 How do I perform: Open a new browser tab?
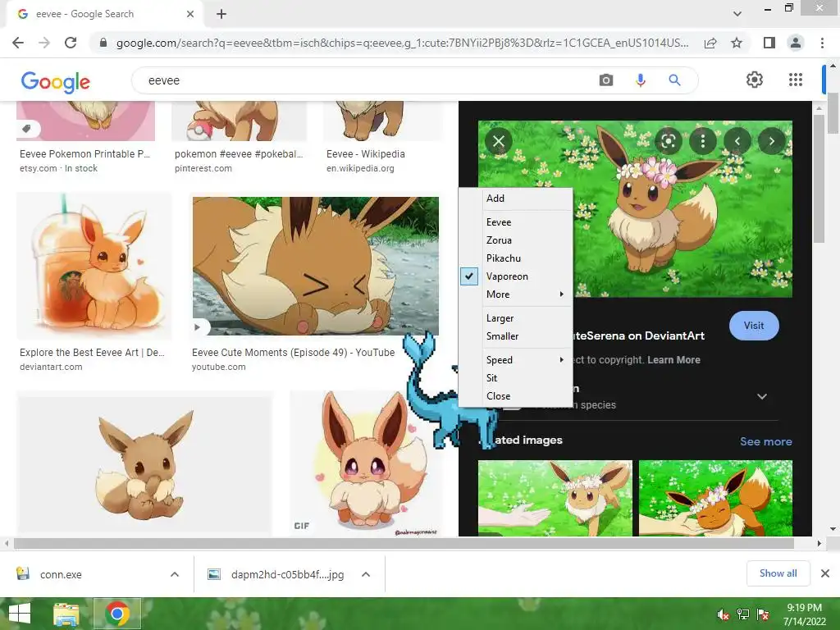pyautogui.click(x=221, y=14)
